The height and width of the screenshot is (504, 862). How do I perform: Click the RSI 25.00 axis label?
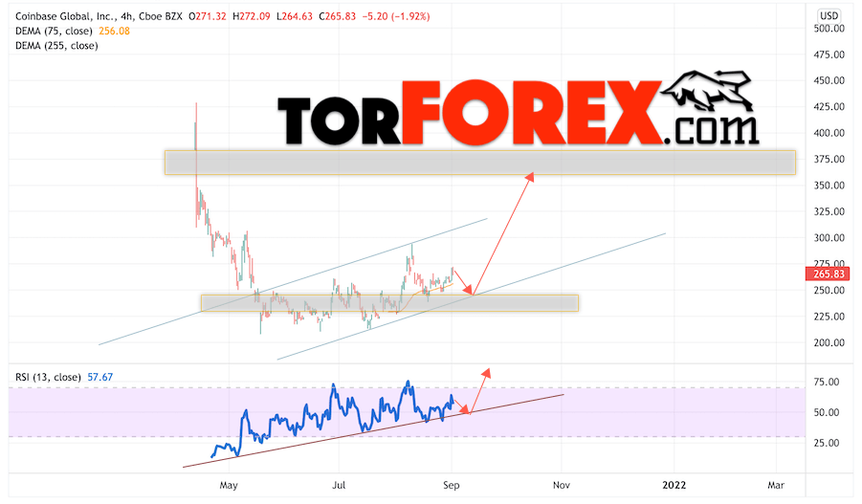click(827, 443)
